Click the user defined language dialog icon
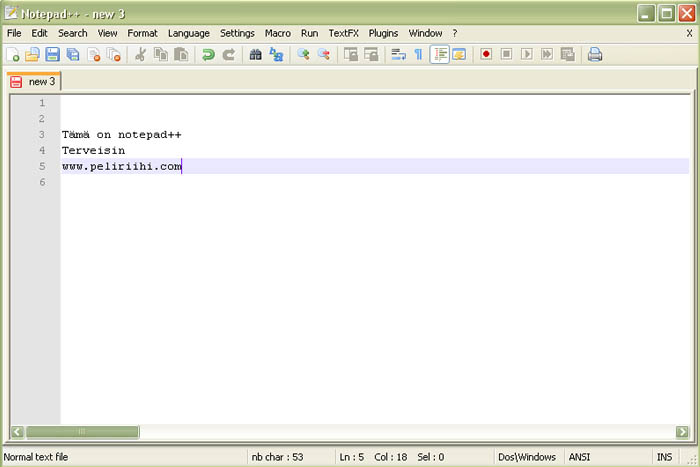700x467 pixels. pos(459,54)
